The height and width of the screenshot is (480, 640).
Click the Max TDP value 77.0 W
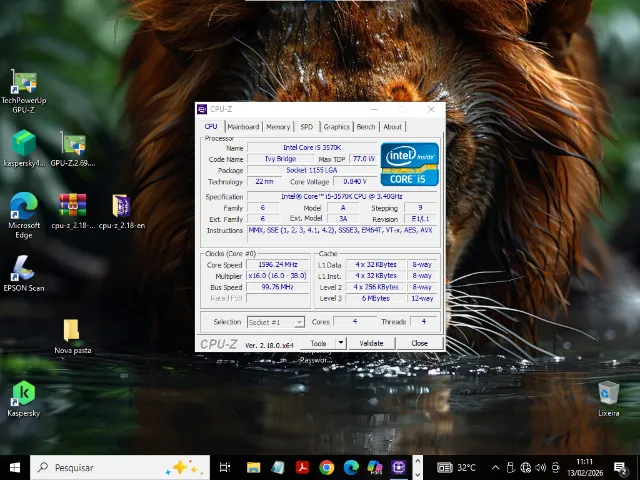[363, 159]
